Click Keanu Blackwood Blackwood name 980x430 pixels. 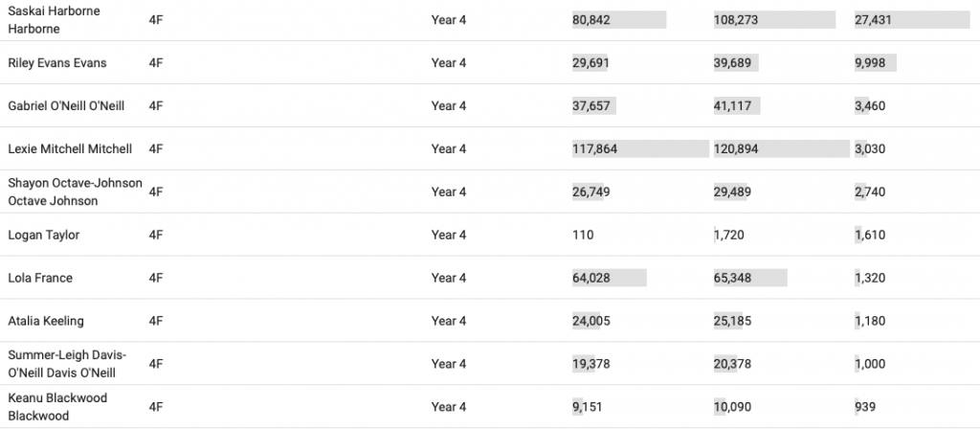(57, 407)
